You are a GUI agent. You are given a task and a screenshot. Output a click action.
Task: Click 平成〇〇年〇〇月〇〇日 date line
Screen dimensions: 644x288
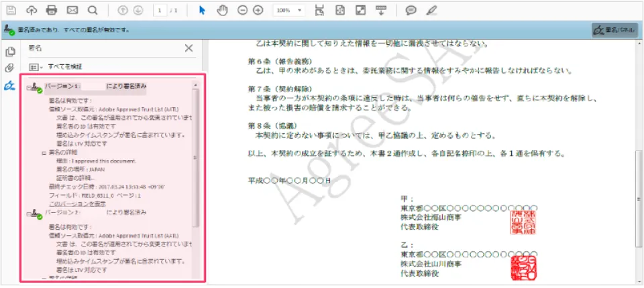(289, 181)
